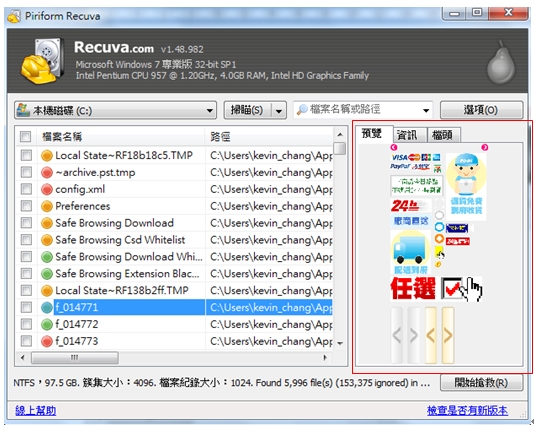Click the green status dot beside f_014772

coord(47,324)
